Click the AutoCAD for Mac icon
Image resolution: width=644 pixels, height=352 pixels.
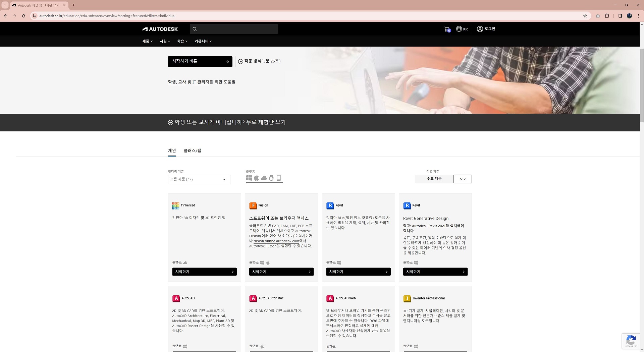[253, 299]
